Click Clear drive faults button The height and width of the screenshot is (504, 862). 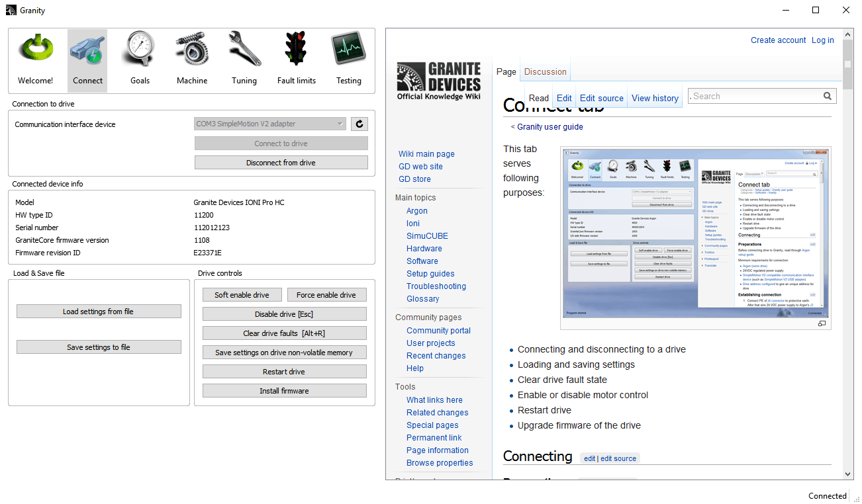284,333
